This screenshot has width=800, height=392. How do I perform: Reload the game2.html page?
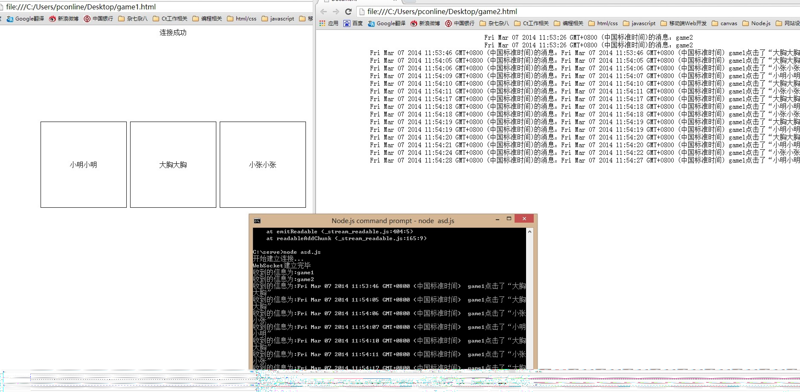pos(348,11)
